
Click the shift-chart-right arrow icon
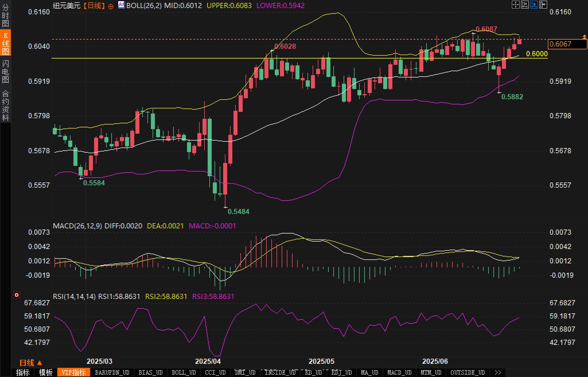[543, 5]
